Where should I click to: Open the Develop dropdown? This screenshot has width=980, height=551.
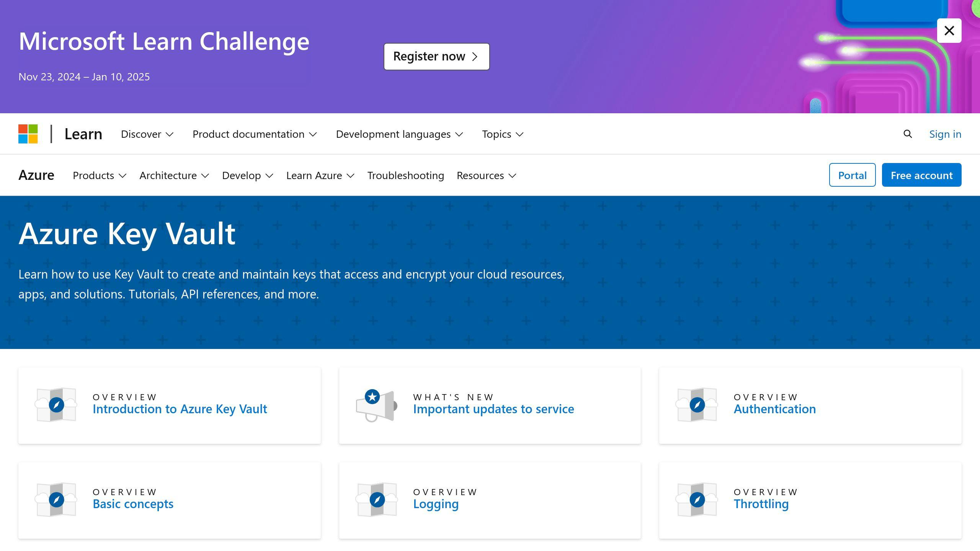pos(248,175)
